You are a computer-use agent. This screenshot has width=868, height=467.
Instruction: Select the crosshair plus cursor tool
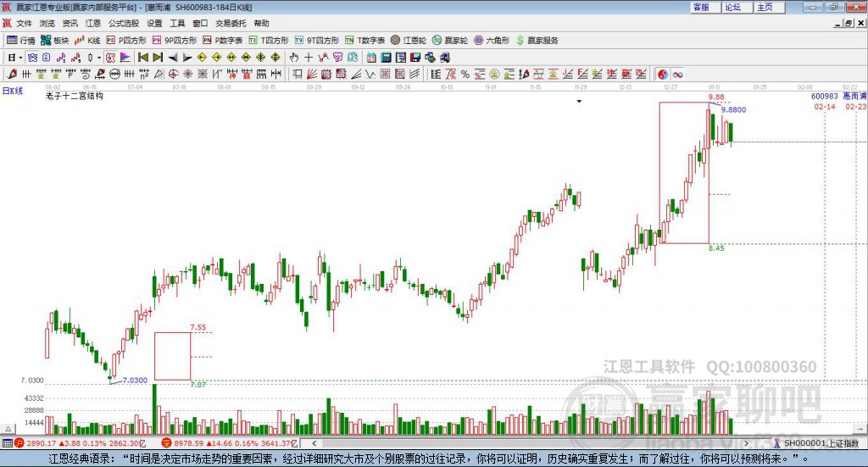click(x=309, y=57)
